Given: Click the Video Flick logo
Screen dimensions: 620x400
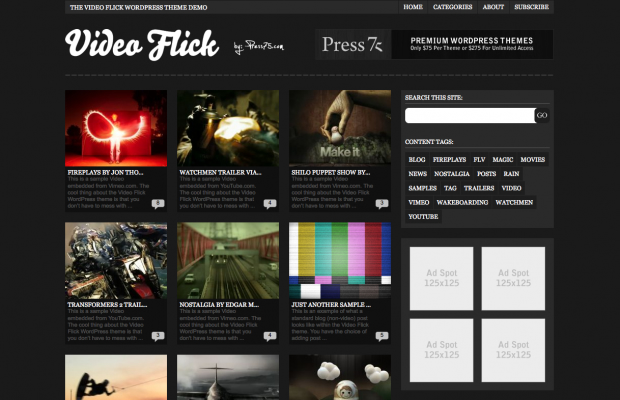Looking at the screenshot, I should point(142,44).
